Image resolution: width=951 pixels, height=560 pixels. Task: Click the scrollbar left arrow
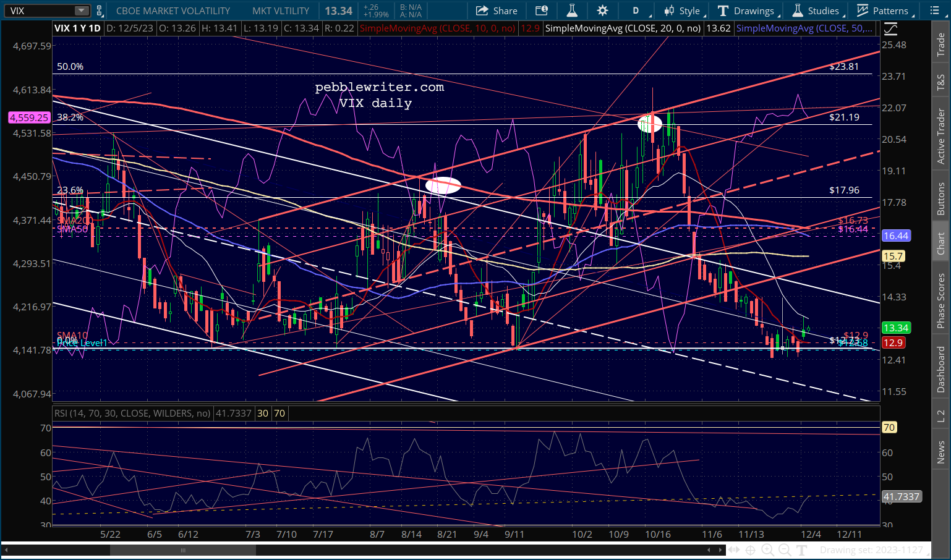6,550
